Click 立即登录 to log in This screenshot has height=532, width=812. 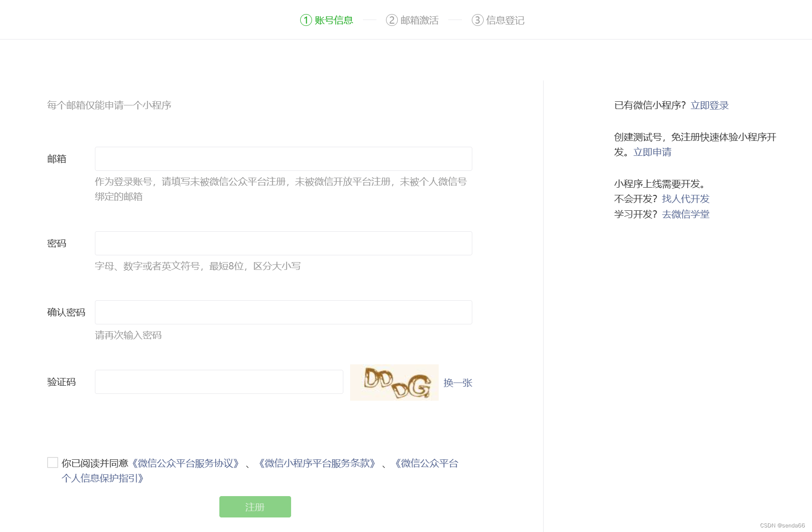pyautogui.click(x=709, y=105)
